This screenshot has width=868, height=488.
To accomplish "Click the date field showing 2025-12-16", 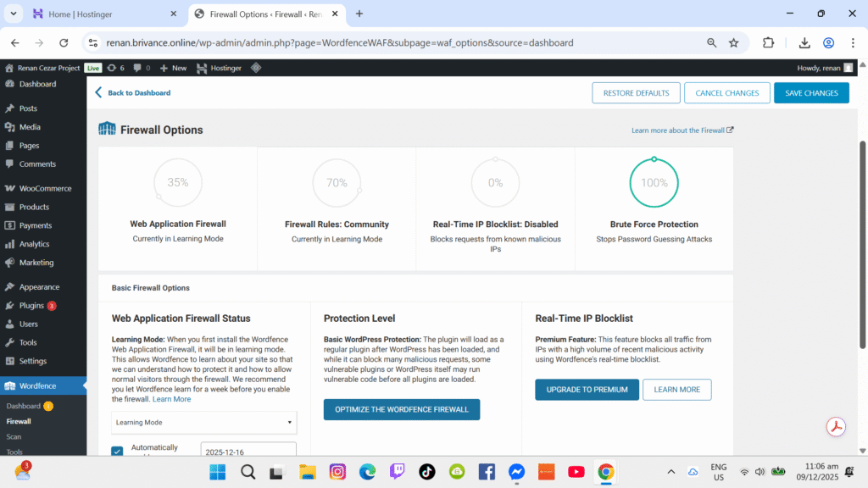I will coord(248,451).
